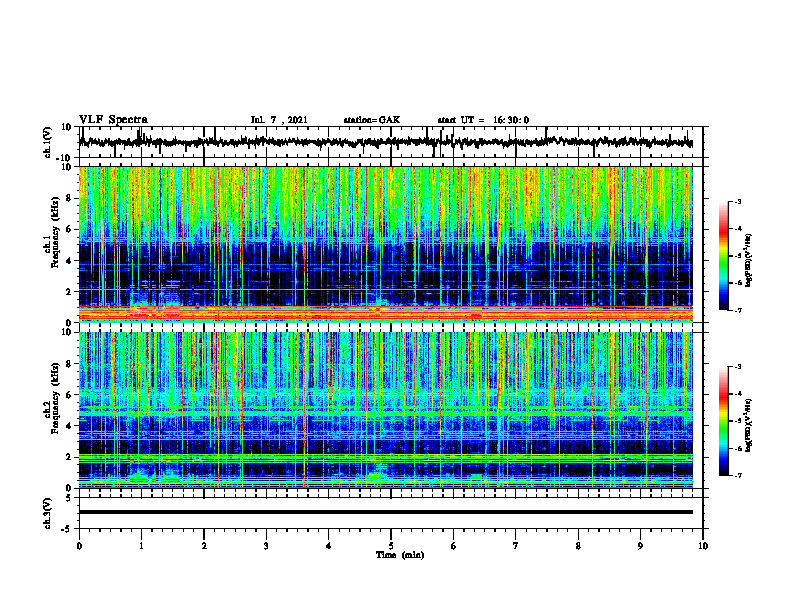
Task: Click time axis tick label '6'
Action: click(454, 546)
